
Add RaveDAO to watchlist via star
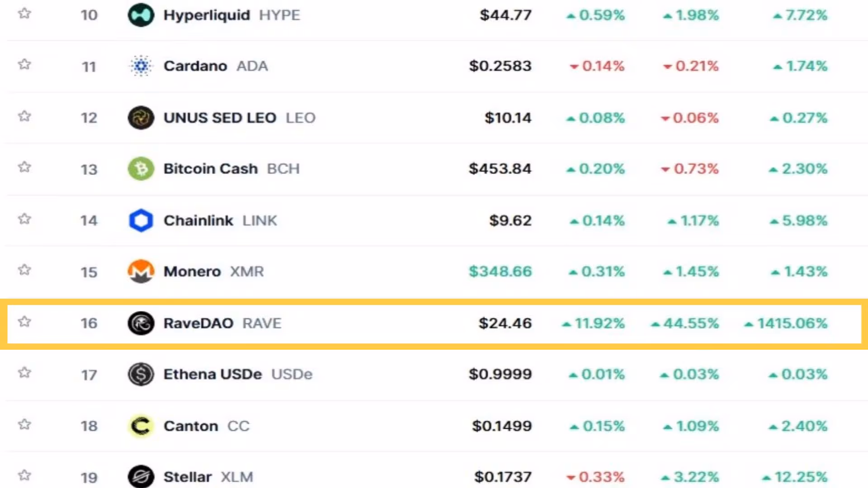pyautogui.click(x=24, y=322)
